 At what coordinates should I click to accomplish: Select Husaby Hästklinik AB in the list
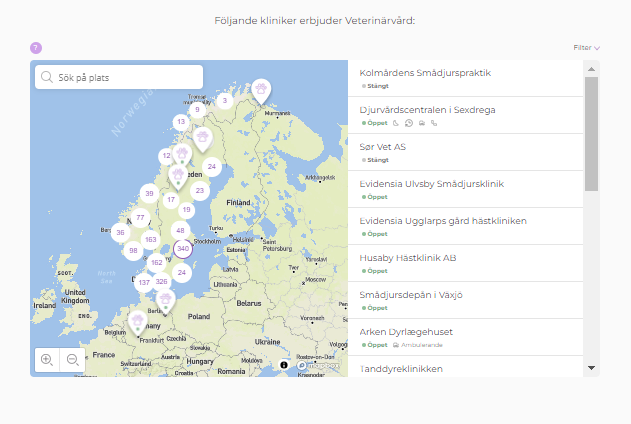pos(408,258)
